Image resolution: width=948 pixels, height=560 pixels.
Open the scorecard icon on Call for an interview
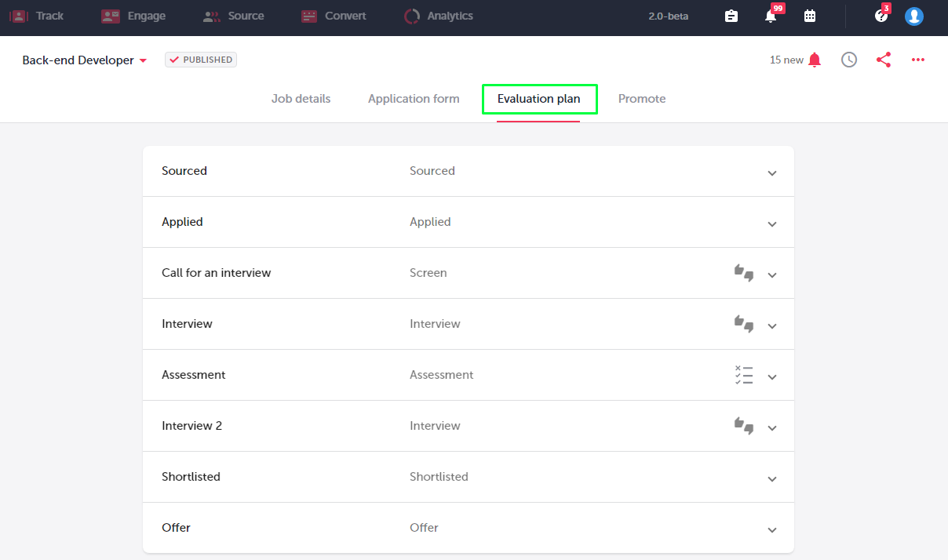[743, 273]
